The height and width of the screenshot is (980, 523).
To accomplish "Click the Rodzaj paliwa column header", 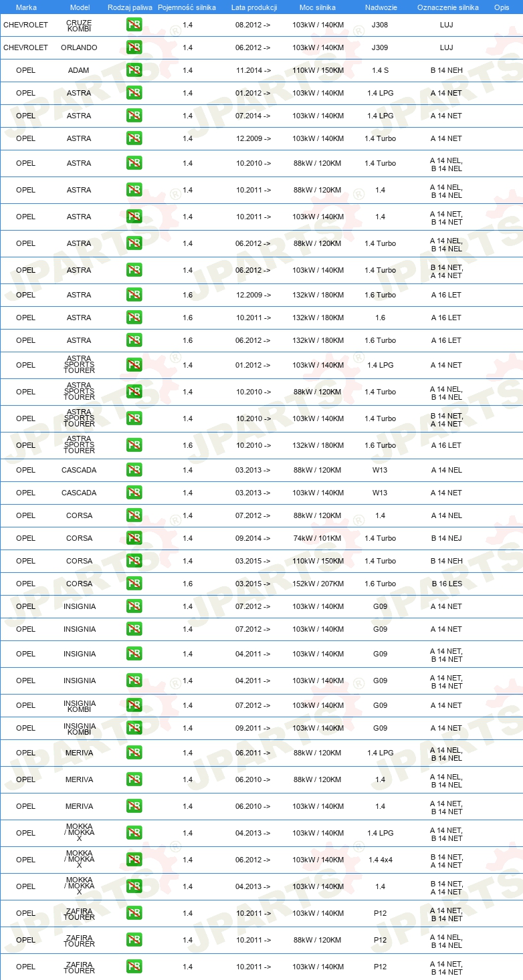I will 130,7.
